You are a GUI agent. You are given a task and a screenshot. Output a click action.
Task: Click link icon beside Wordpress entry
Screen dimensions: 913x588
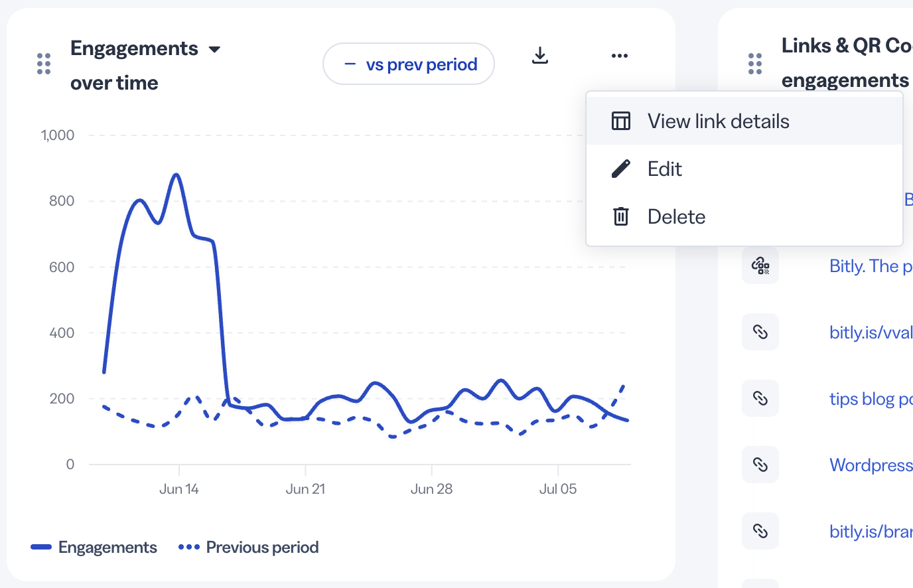[x=760, y=465]
